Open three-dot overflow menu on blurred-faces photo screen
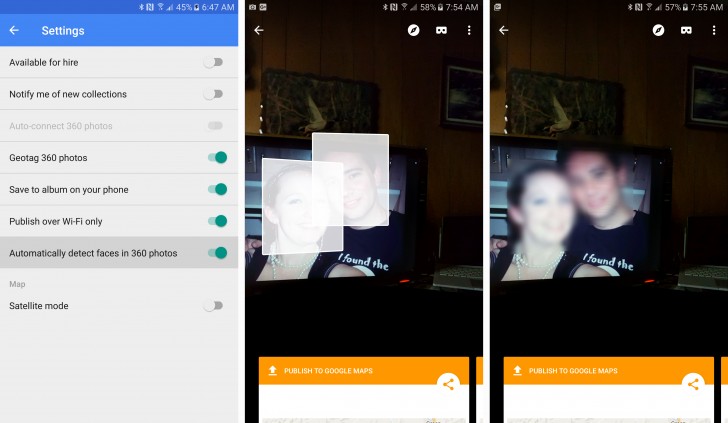728x423 pixels. [713, 31]
